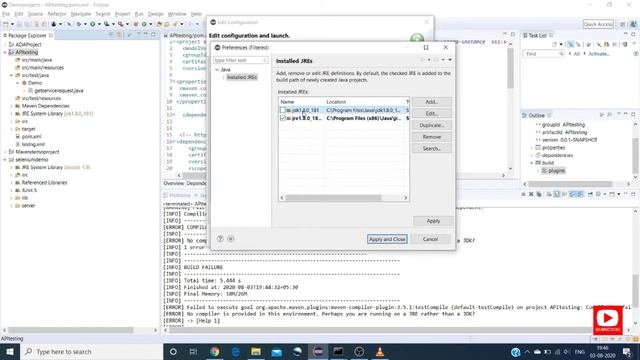Open File Explorer from the taskbar

(x=256, y=351)
